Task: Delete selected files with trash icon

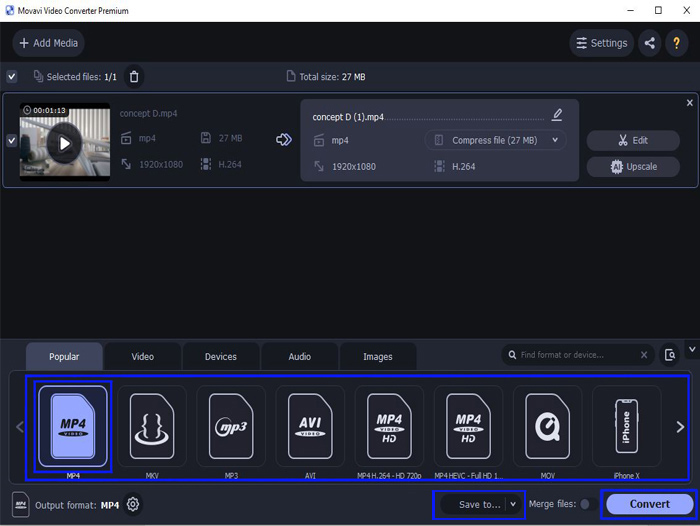Action: [x=134, y=77]
